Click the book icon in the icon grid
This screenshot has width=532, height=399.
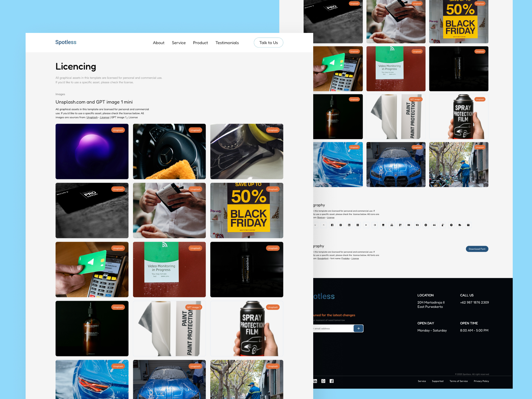383,225
